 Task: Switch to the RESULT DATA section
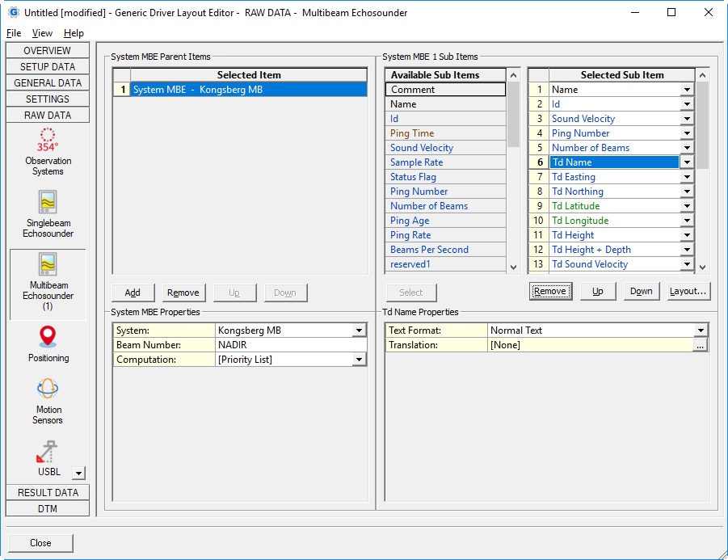(x=48, y=493)
